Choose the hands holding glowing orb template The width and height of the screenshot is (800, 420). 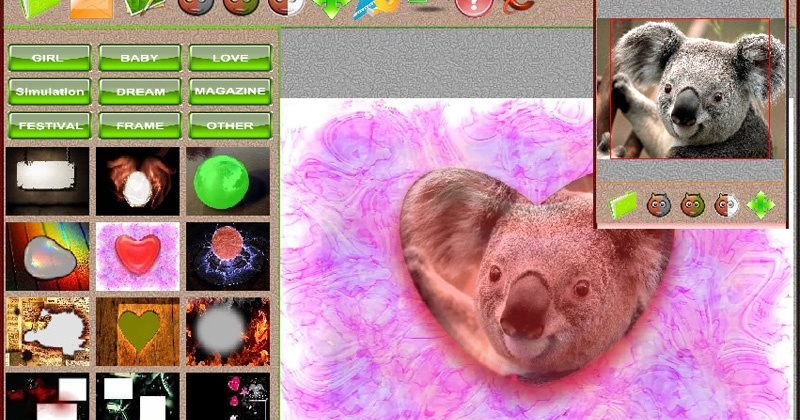coord(138,181)
